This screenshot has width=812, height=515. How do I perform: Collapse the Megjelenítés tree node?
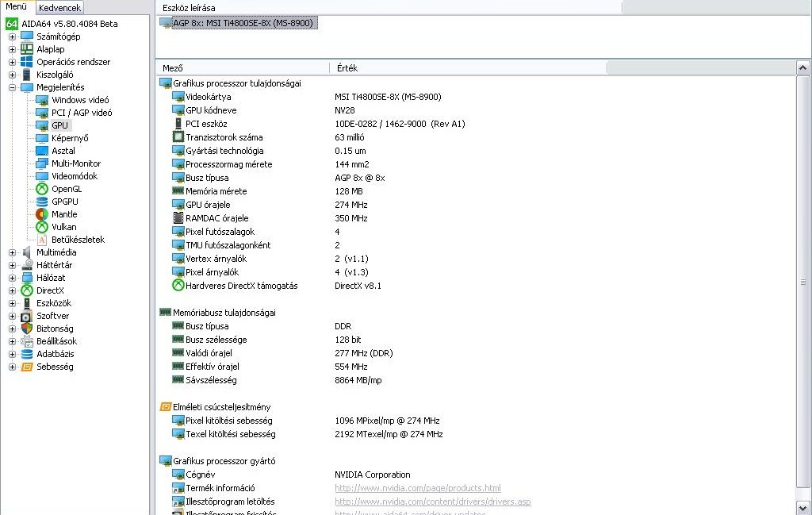pos(12,87)
